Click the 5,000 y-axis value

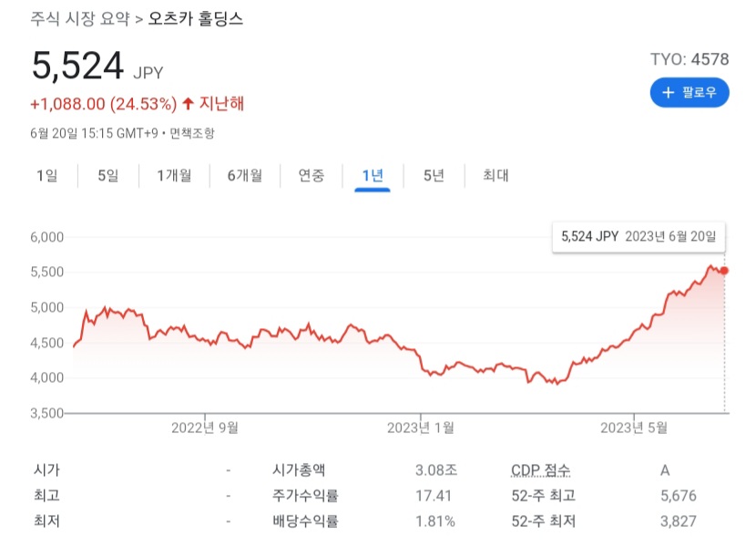(46, 307)
